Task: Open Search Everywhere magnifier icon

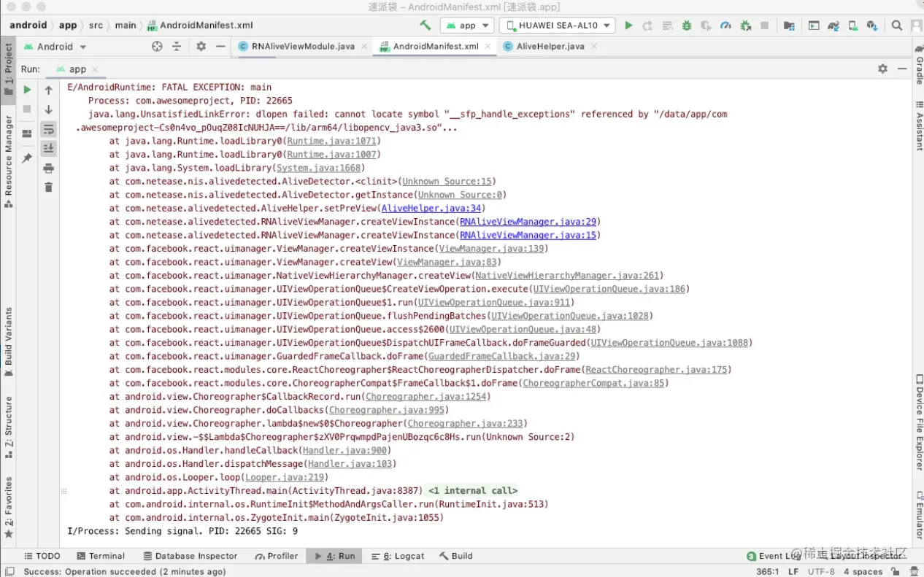Action: tap(897, 25)
